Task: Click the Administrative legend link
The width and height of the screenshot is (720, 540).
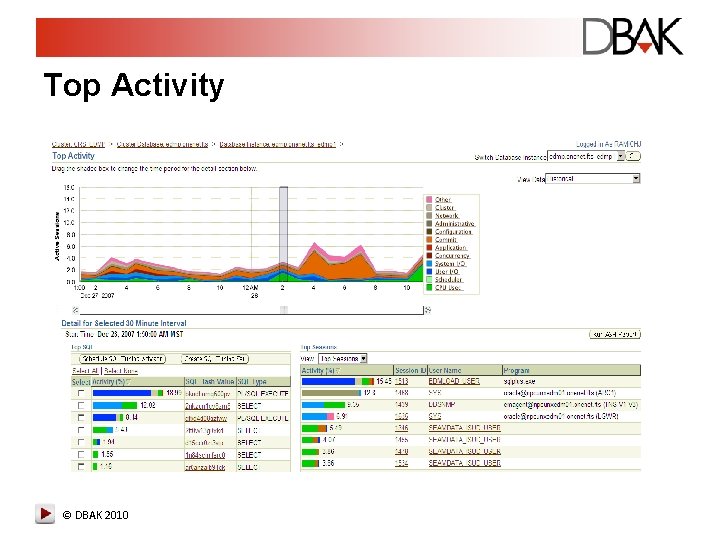Action: coord(455,224)
